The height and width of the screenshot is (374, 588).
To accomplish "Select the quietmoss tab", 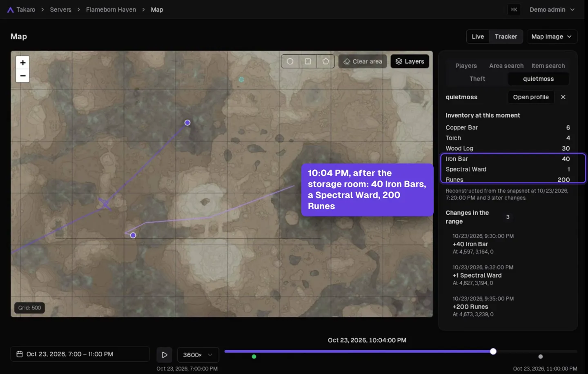I will click(538, 79).
